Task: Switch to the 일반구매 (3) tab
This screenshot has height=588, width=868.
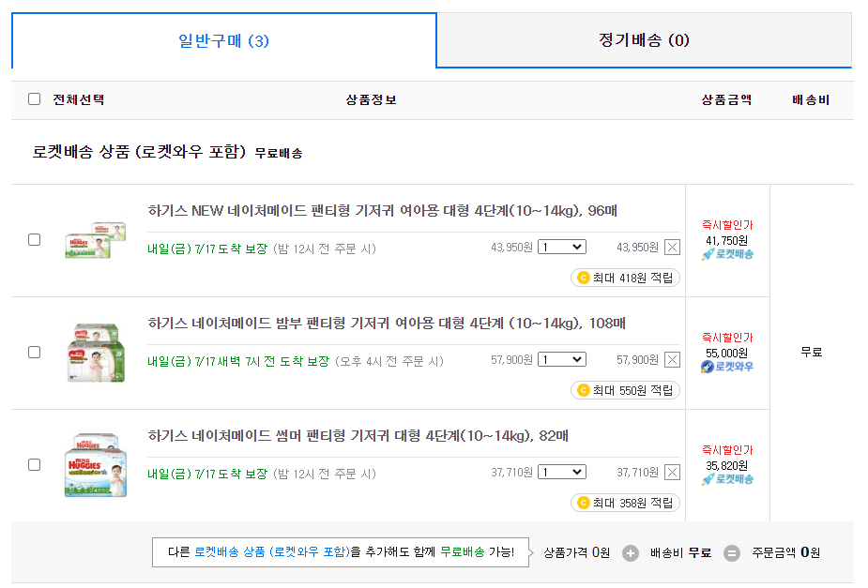Action: click(223, 40)
